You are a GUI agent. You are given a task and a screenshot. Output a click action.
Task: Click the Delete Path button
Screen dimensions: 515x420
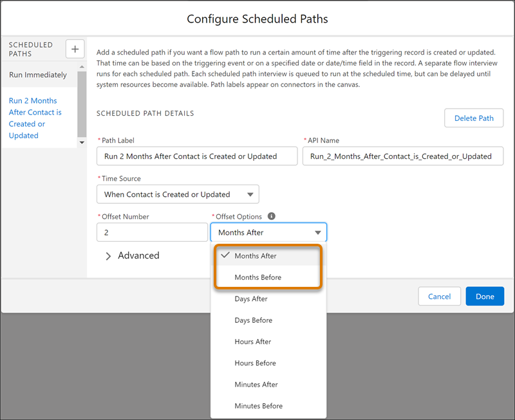[x=473, y=118]
